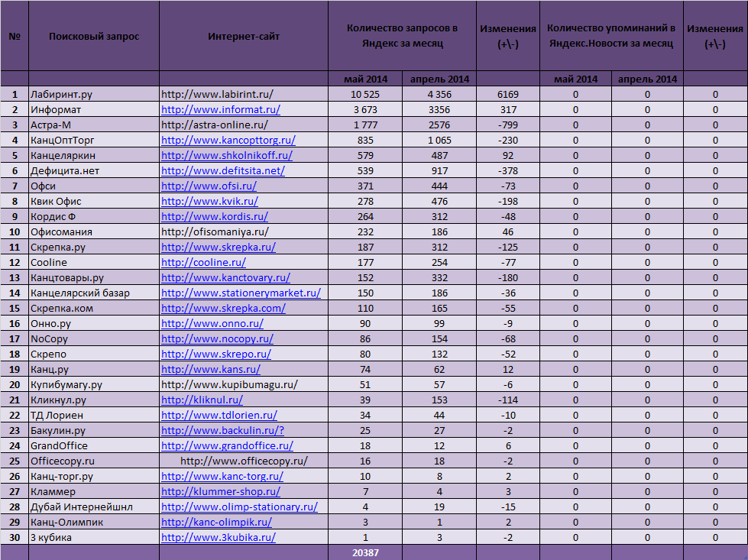Select the -799 change cell for Астра-М

point(508,125)
